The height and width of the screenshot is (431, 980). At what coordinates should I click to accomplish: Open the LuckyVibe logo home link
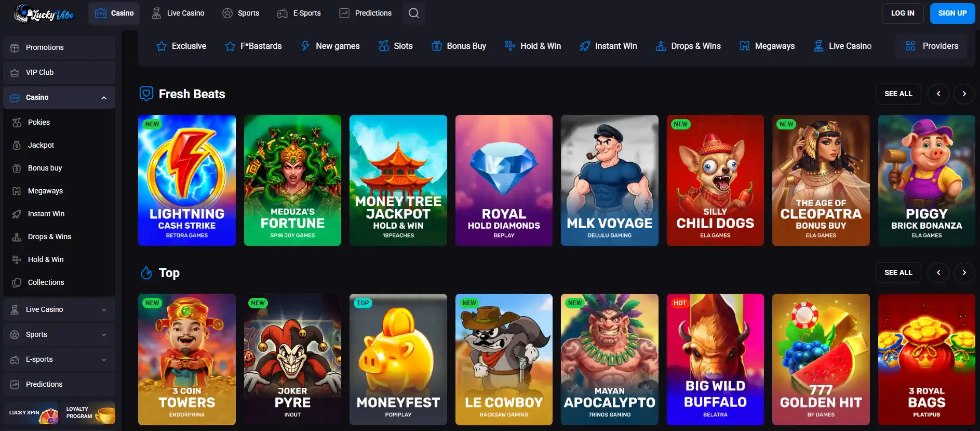(44, 14)
